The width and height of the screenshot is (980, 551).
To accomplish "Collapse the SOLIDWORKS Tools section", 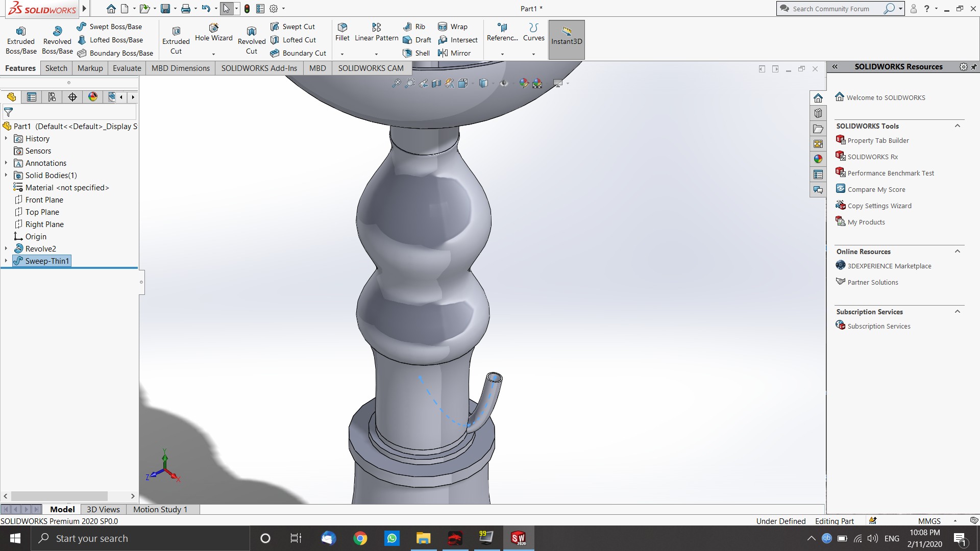I will [958, 126].
